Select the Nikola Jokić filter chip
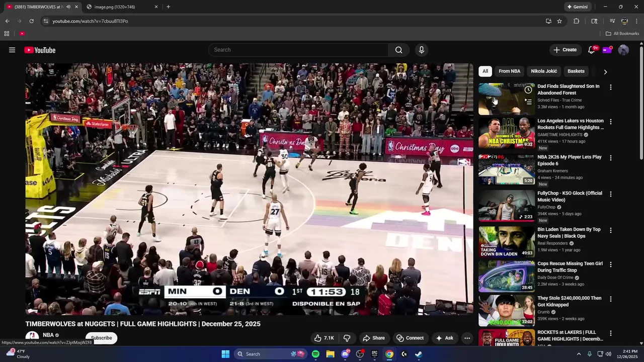644x362 pixels. pos(544,71)
